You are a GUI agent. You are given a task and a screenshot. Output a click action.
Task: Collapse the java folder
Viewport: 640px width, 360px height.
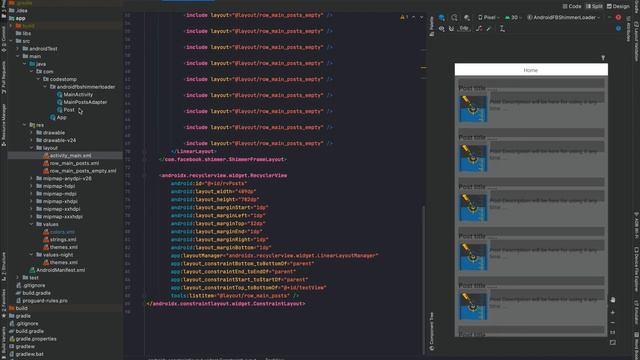coord(24,64)
